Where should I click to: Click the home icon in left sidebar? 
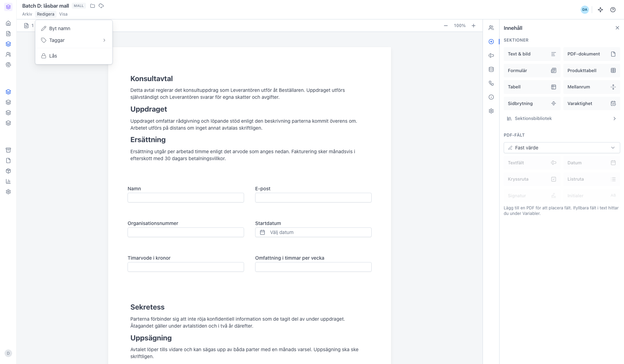tap(8, 23)
